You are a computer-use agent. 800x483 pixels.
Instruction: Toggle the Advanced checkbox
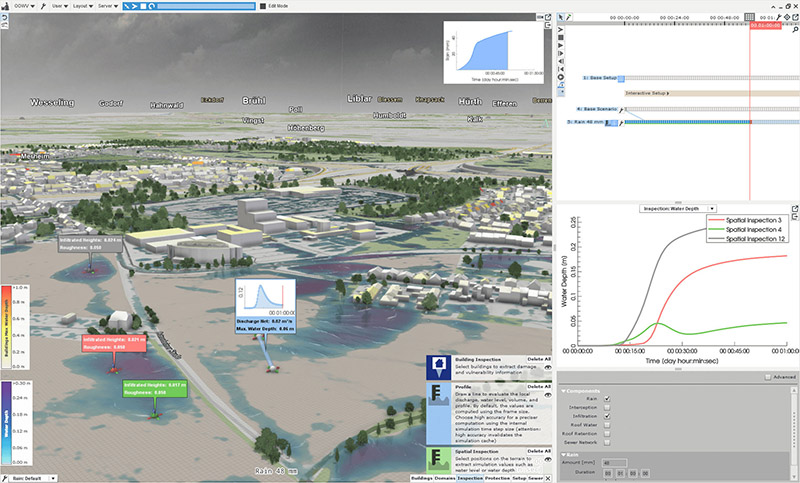768,377
